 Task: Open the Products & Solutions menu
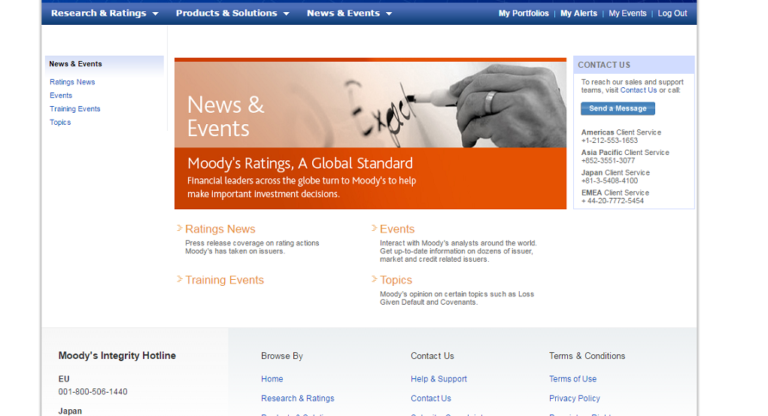226,13
